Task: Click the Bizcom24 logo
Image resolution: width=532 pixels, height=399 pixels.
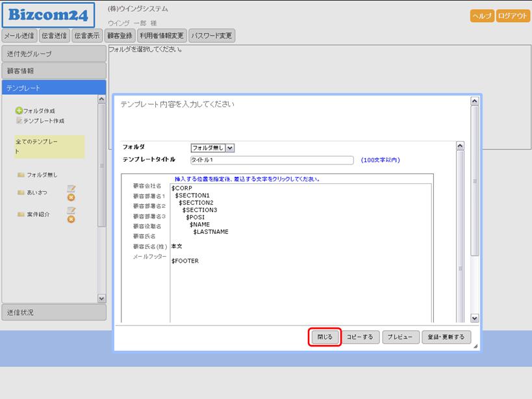Action: tap(48, 14)
